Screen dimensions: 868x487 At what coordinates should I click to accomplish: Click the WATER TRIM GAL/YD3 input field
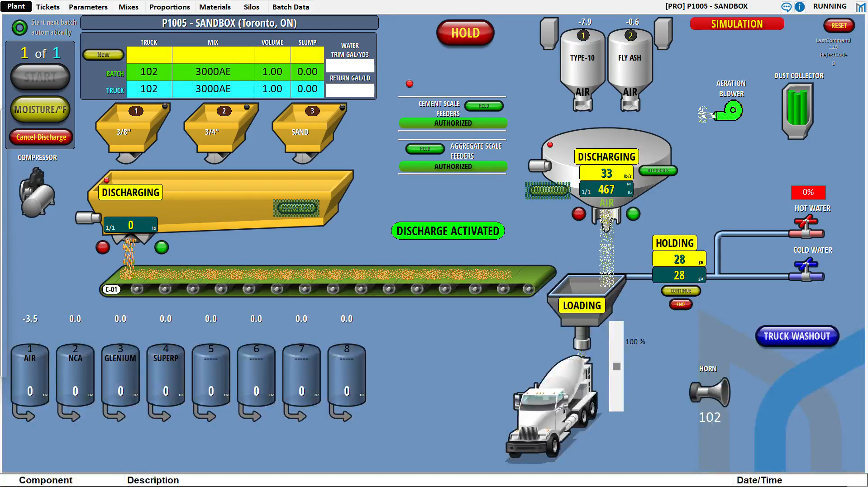point(350,66)
